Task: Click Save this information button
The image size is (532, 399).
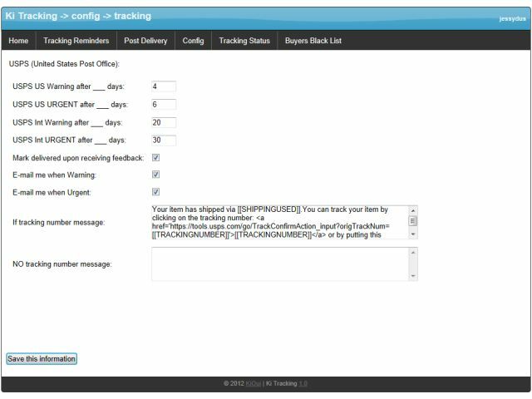Action: [x=42, y=359]
